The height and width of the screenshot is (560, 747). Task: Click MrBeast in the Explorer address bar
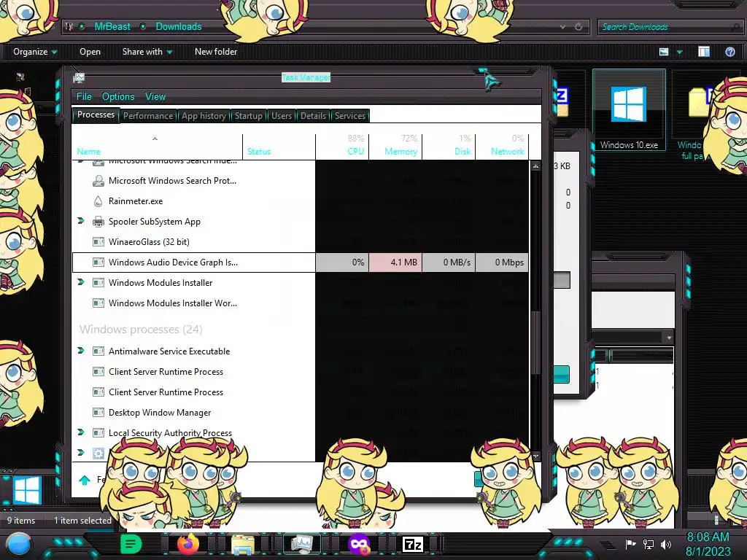pos(112,27)
